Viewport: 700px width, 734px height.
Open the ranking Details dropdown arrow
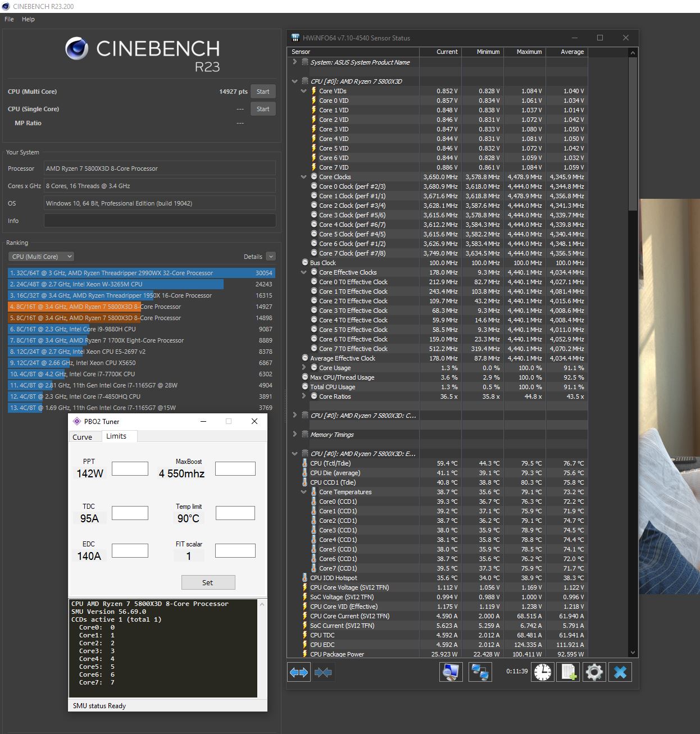[271, 257]
